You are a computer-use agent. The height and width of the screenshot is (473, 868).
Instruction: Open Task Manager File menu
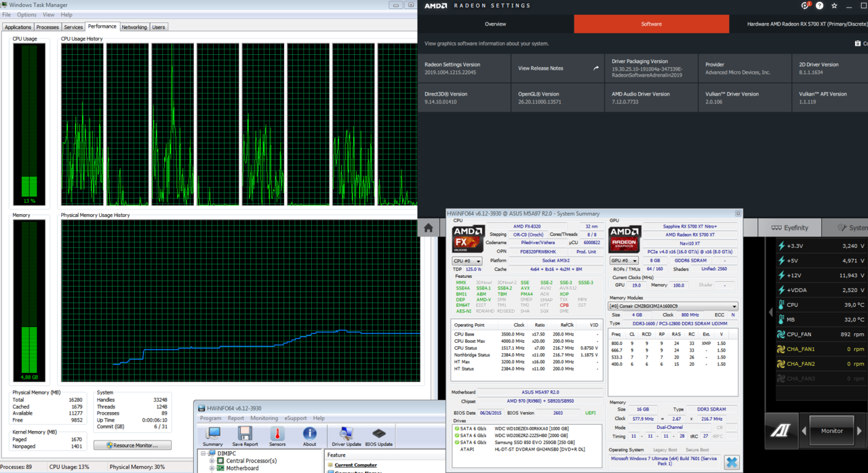(7, 14)
